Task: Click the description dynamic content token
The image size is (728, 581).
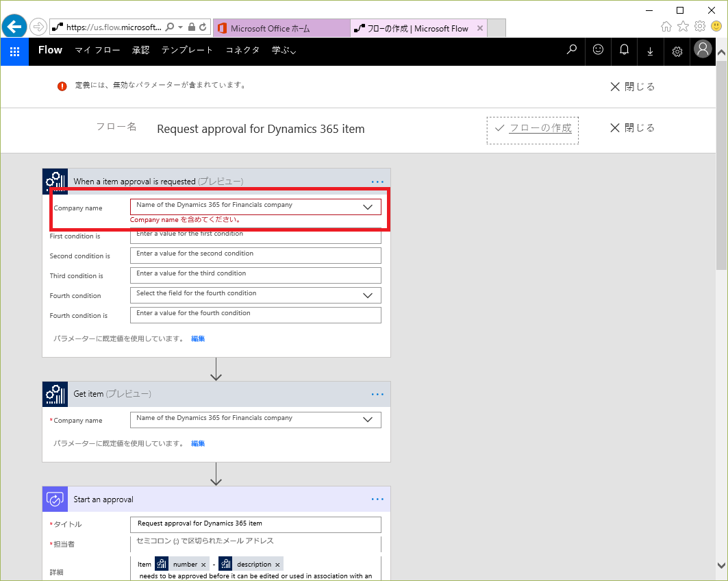Action: point(250,565)
